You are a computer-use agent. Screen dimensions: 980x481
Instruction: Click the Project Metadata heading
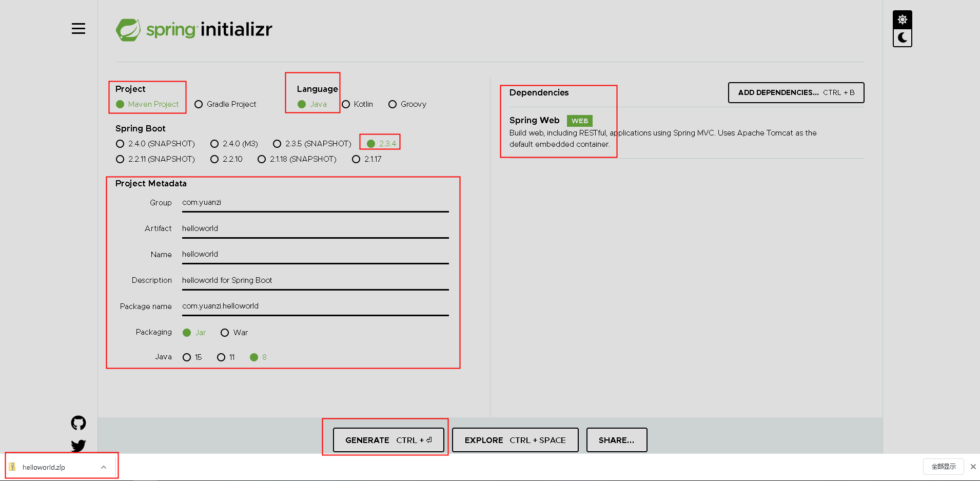pos(151,183)
